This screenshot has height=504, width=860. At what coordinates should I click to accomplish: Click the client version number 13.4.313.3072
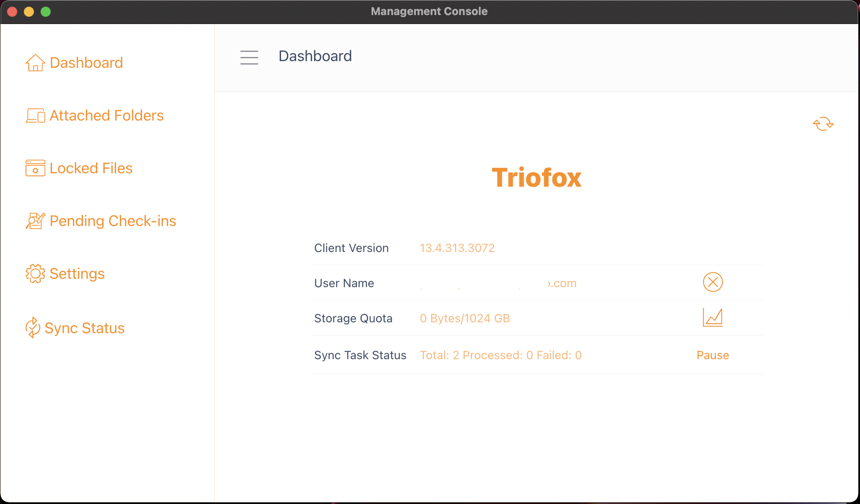click(457, 248)
